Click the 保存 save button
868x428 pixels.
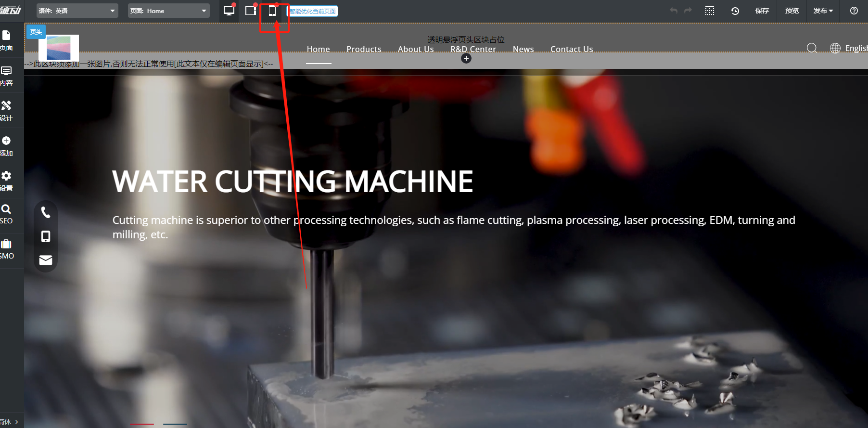(762, 11)
